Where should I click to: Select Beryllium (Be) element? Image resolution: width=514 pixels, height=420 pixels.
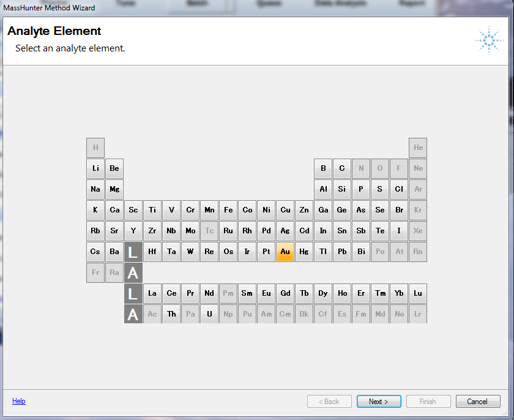point(114,168)
